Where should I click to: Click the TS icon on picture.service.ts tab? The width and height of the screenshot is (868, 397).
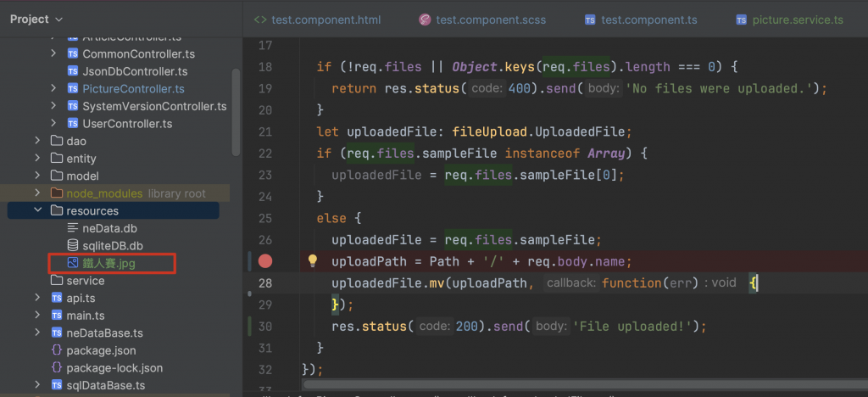(x=741, y=20)
